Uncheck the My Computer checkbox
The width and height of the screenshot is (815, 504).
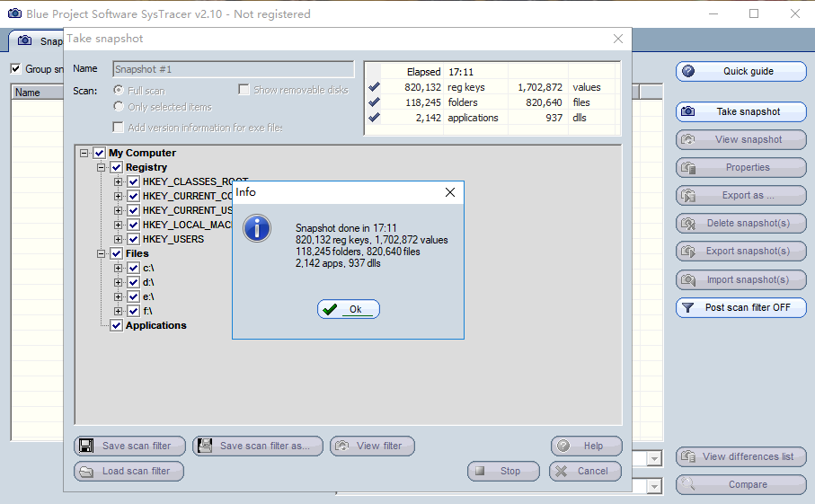[99, 153]
